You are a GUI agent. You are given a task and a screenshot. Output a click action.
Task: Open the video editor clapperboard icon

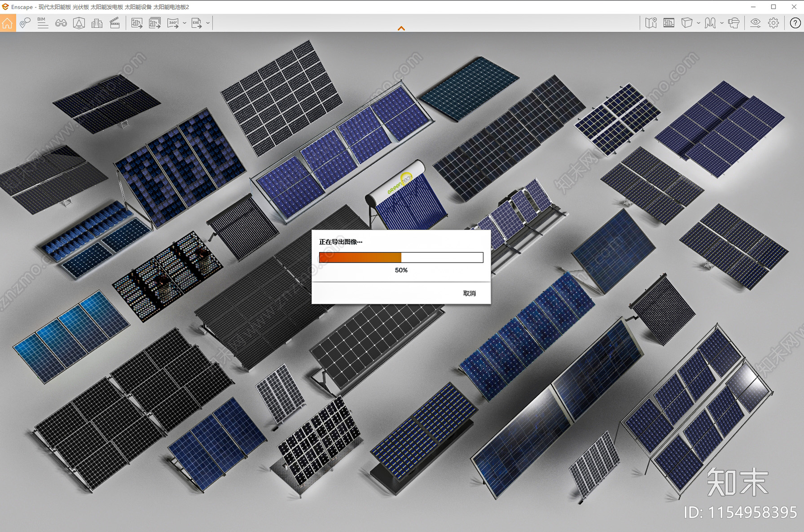[115, 23]
